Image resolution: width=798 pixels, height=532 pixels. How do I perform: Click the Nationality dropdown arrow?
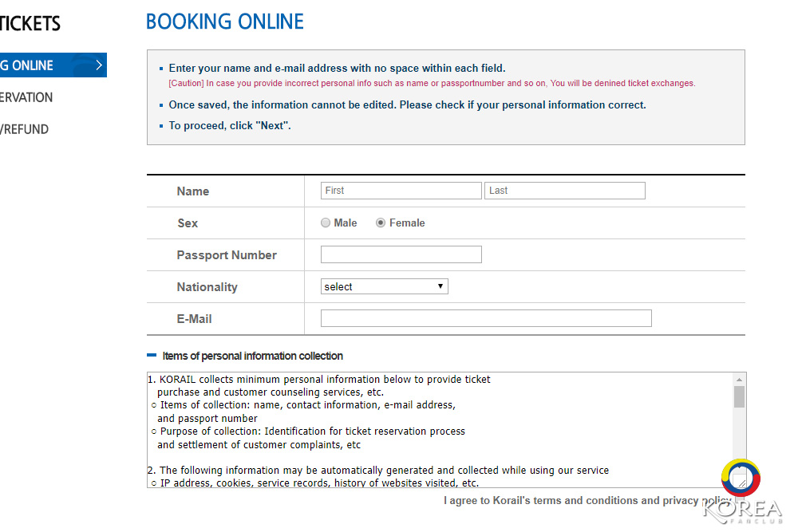coord(440,286)
